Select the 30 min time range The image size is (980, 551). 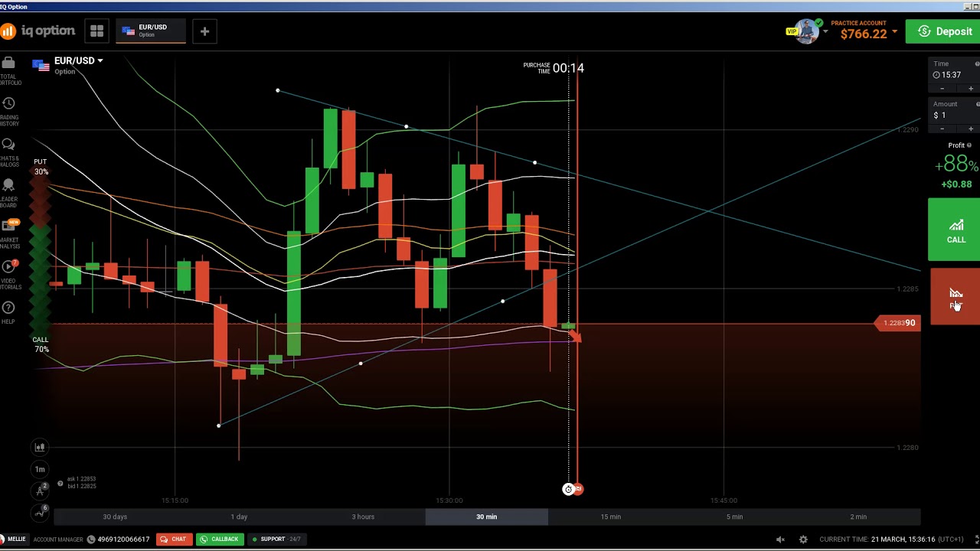point(487,517)
